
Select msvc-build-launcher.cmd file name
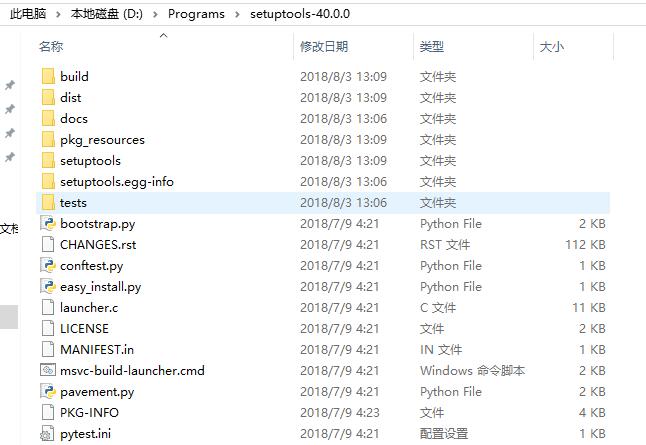132,371
